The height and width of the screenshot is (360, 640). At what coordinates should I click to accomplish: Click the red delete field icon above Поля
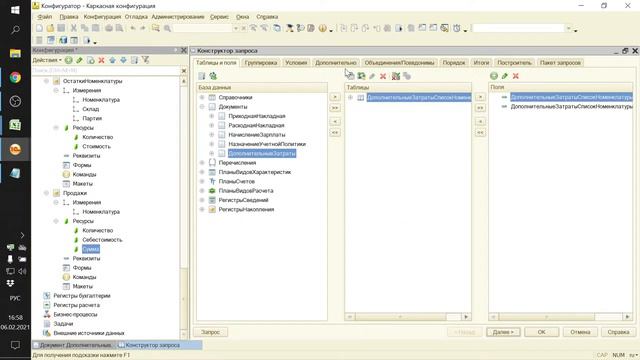point(516,76)
